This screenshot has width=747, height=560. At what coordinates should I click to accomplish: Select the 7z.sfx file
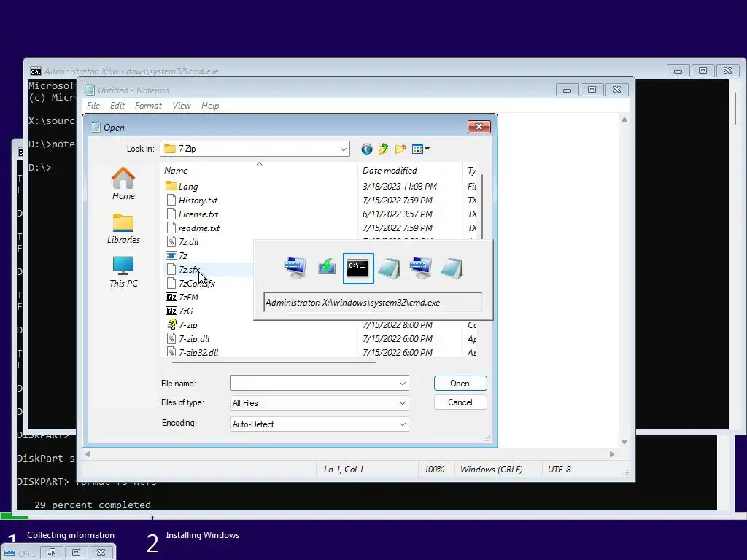coord(183,270)
